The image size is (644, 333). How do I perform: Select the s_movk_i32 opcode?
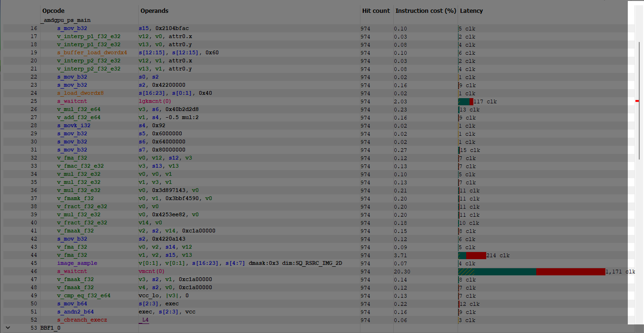pyautogui.click(x=74, y=126)
